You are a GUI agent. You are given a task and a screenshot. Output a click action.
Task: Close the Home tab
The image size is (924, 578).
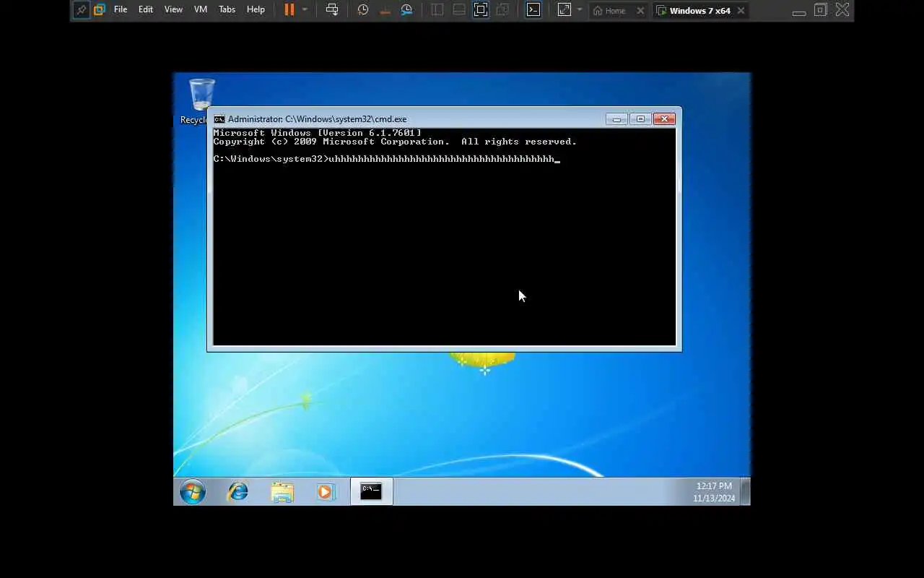[640, 11]
